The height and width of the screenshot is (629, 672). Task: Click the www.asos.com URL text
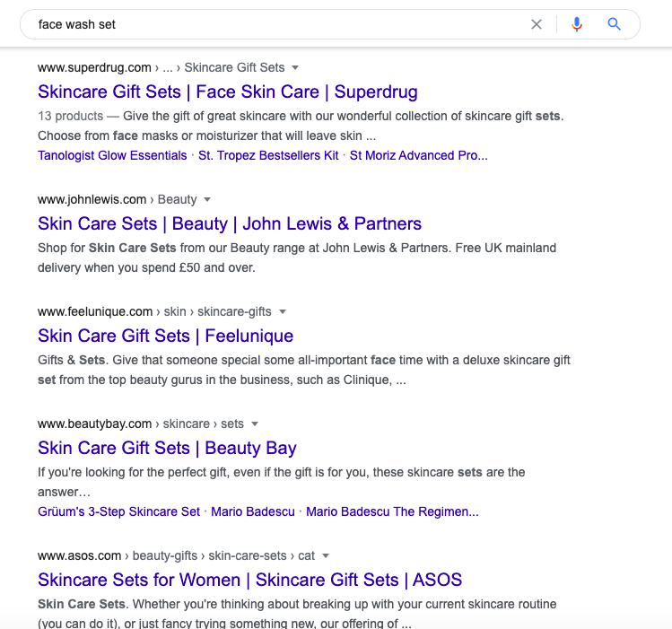(79, 556)
